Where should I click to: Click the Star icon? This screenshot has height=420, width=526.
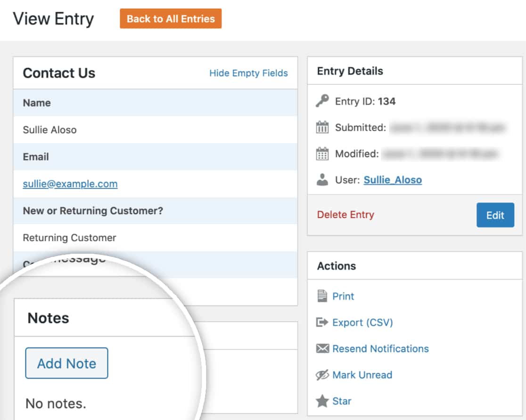(x=322, y=401)
